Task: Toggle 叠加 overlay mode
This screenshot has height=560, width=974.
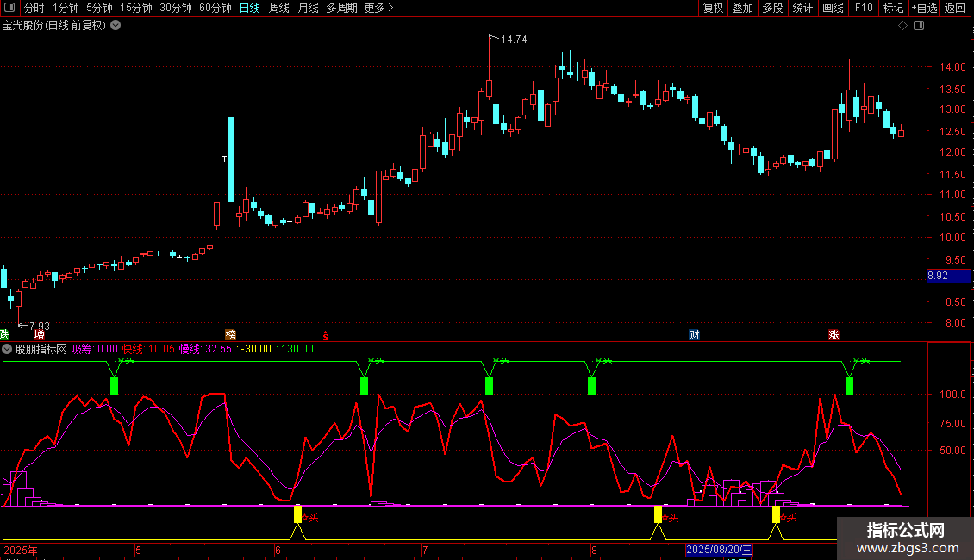Action: pos(742,9)
